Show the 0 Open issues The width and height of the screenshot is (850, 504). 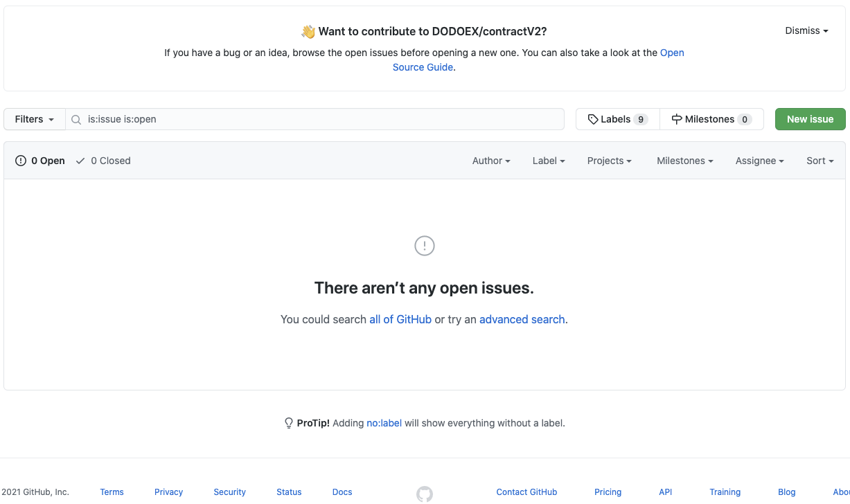pyautogui.click(x=40, y=161)
